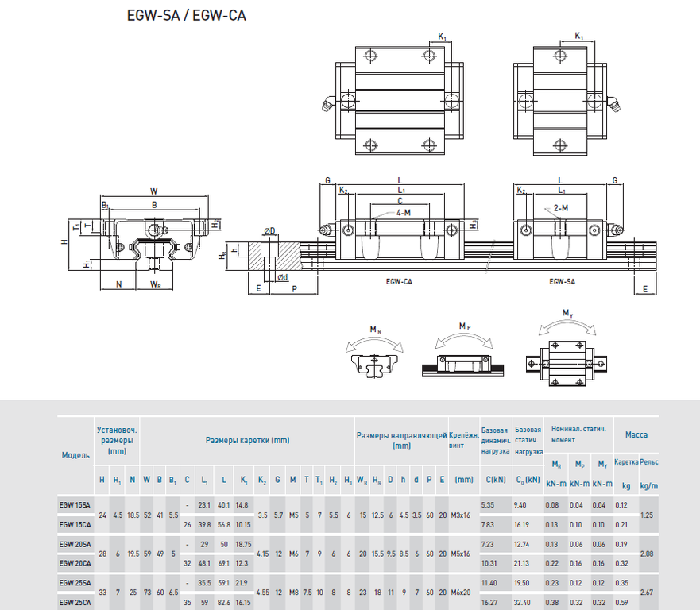Click the Размеры направляющей header
The width and height of the screenshot is (700, 610).
point(401,441)
